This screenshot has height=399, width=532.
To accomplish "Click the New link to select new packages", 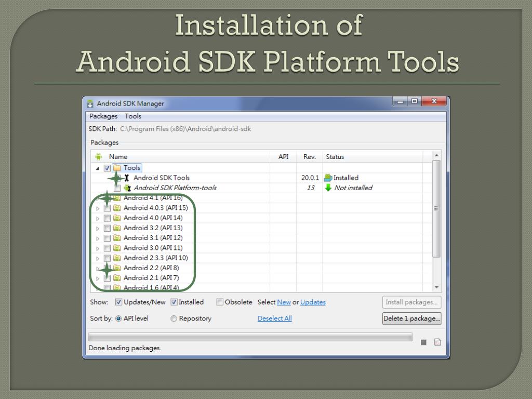I will 284,302.
